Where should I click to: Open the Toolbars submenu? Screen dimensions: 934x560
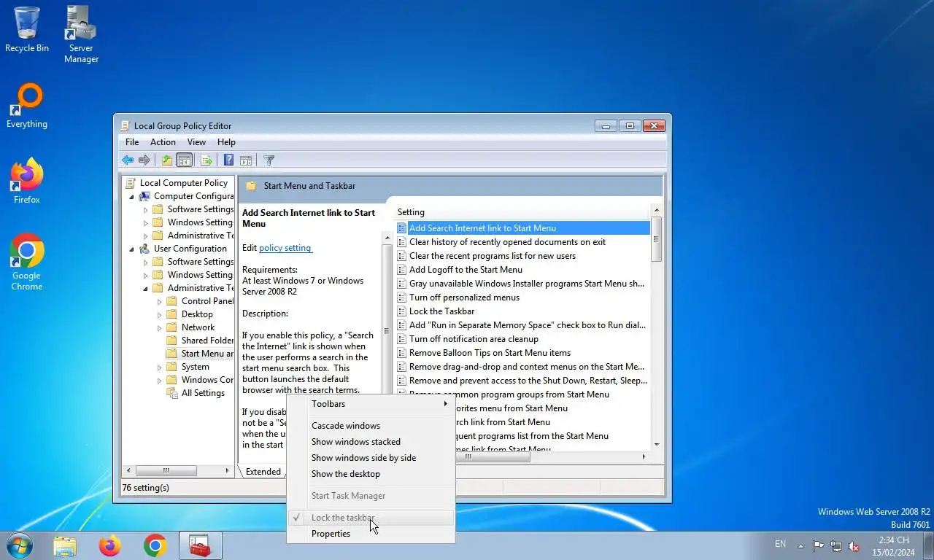coord(370,404)
